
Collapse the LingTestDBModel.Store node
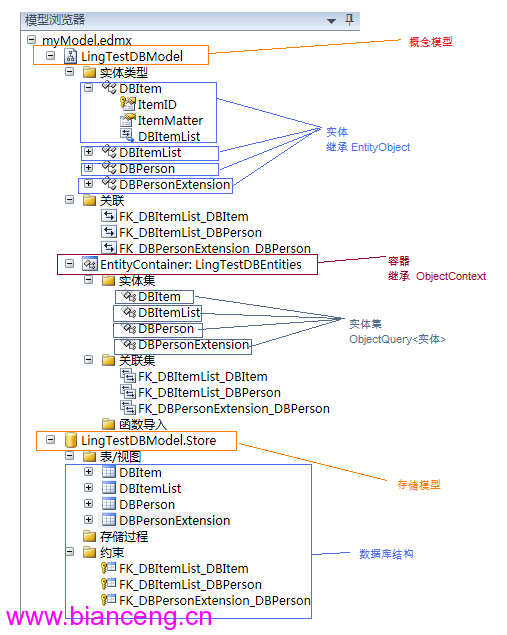click(50, 440)
